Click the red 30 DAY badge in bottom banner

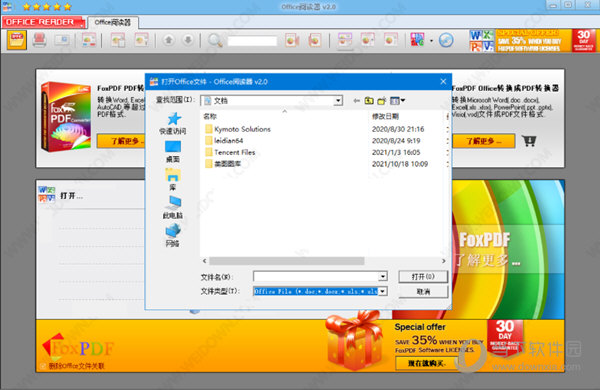(x=505, y=337)
